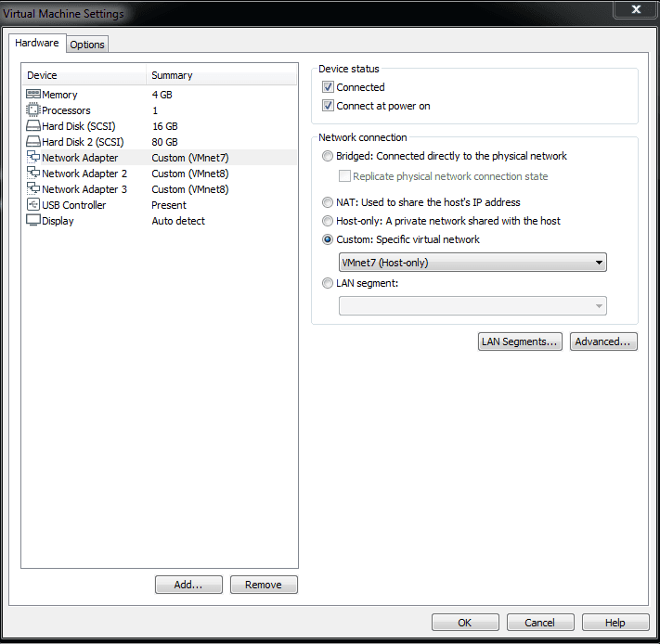Click the Add... device button

188,585
